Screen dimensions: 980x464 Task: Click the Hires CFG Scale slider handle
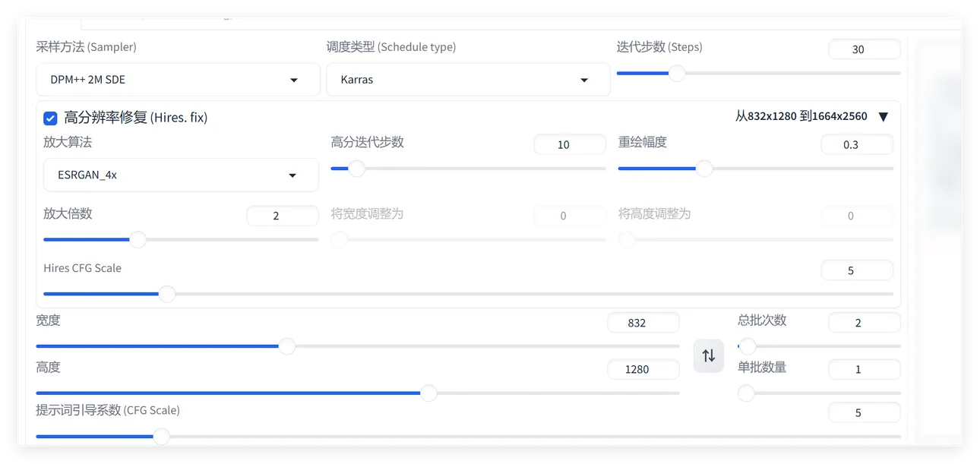point(166,294)
